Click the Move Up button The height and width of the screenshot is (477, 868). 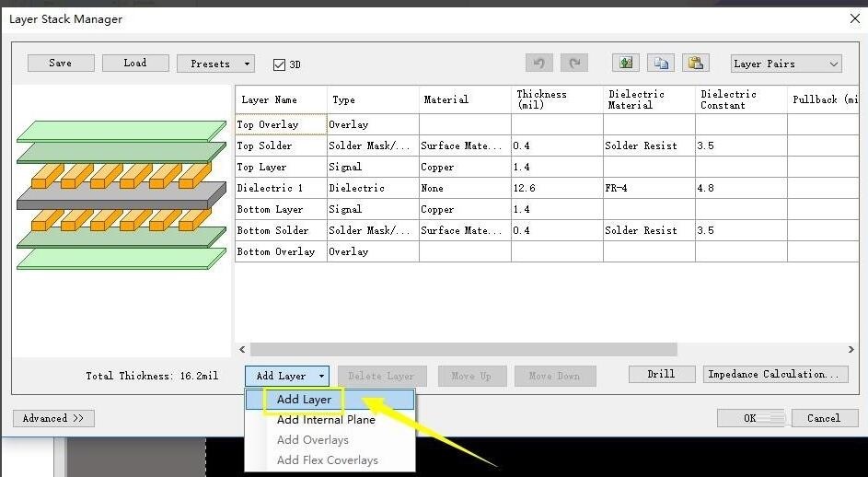coord(471,377)
